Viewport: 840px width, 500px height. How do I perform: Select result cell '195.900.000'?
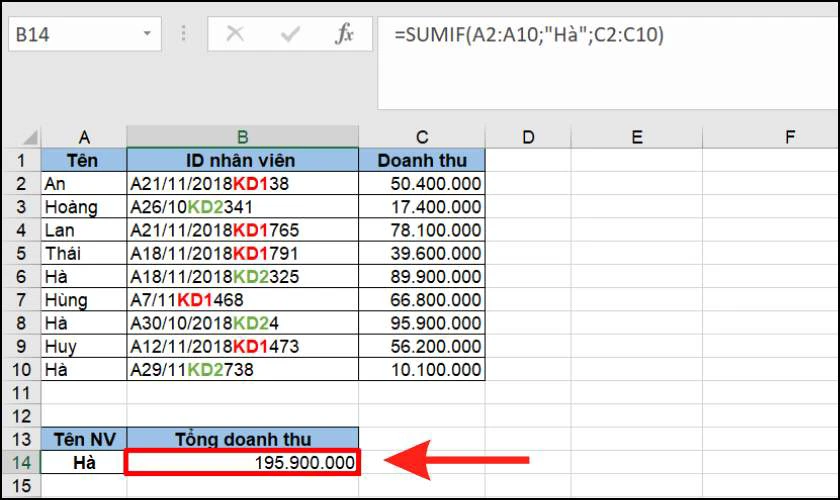point(243,462)
